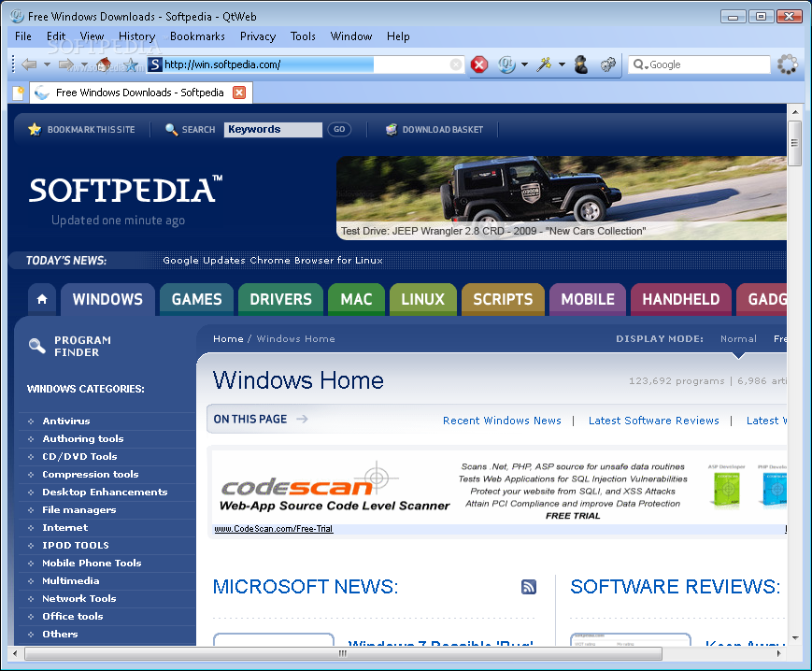This screenshot has width=812, height=671.
Task: Go back with the back arrow button
Action: pyautogui.click(x=29, y=64)
